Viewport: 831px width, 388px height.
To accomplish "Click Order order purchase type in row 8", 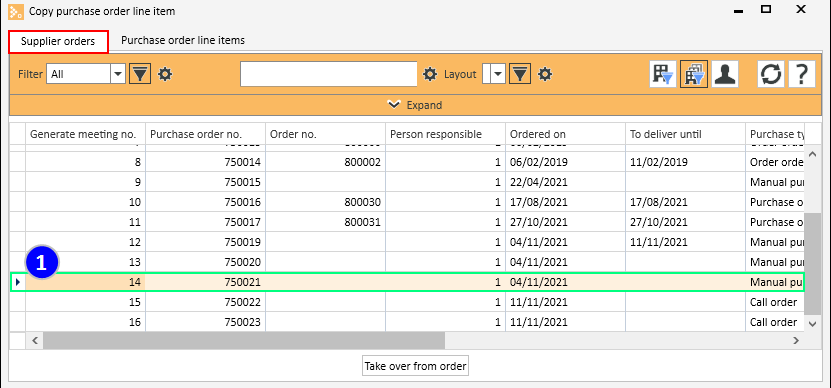I will [x=775, y=162].
